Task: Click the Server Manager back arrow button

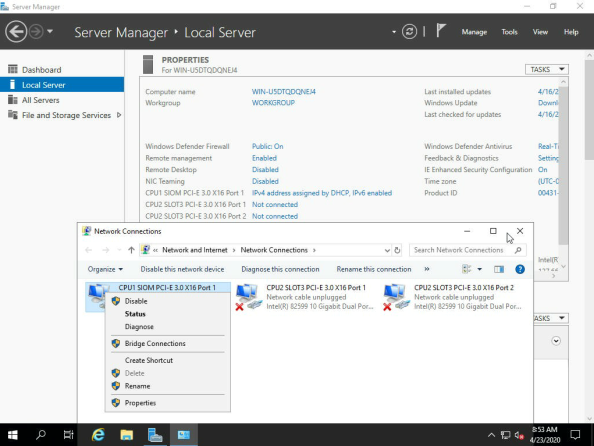Action: [16, 31]
